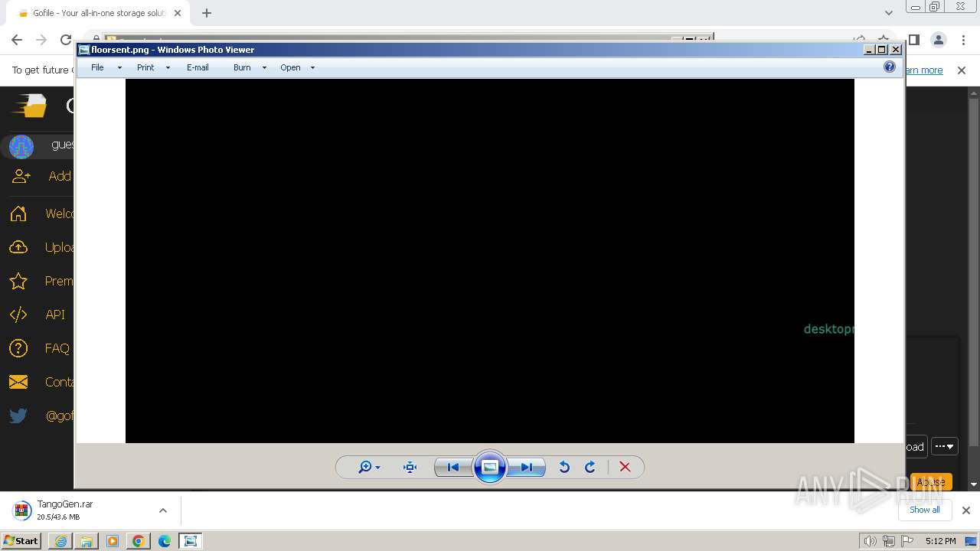Image resolution: width=980 pixels, height=551 pixels.
Task: Click Gofile Premium star icon
Action: [18, 281]
